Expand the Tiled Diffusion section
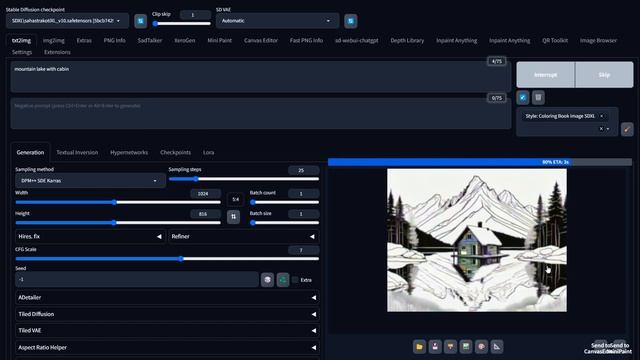Image resolution: width=640 pixels, height=360 pixels. coord(167,314)
